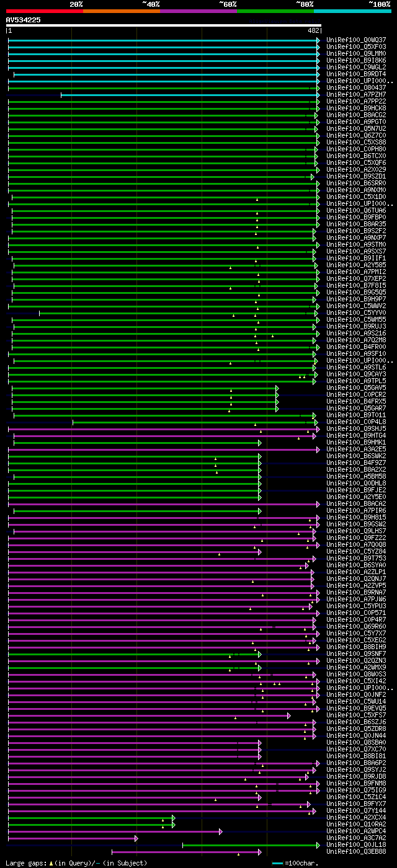The height and width of the screenshot is (868, 397).
Task: Click the UniRef100_B9T011 label
Action: coord(356,415)
